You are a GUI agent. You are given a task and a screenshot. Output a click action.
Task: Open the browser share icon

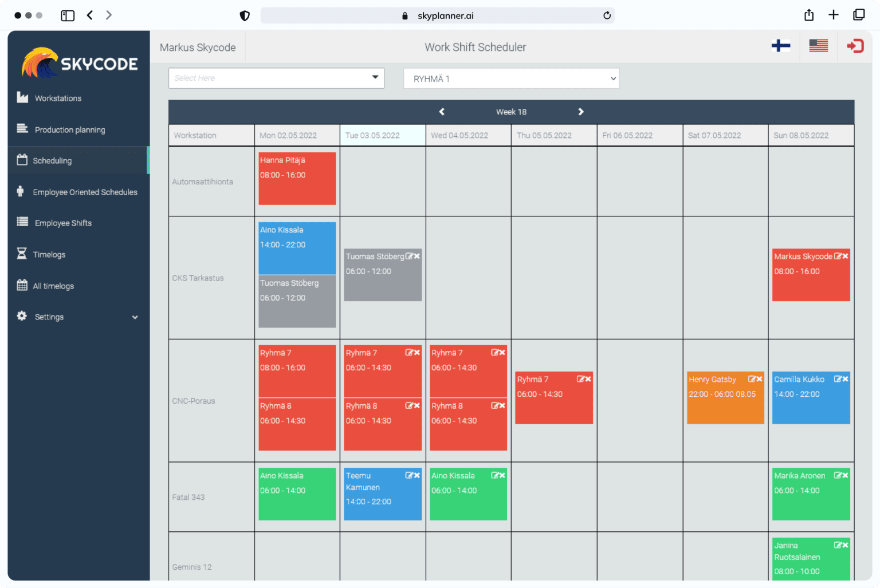808,15
